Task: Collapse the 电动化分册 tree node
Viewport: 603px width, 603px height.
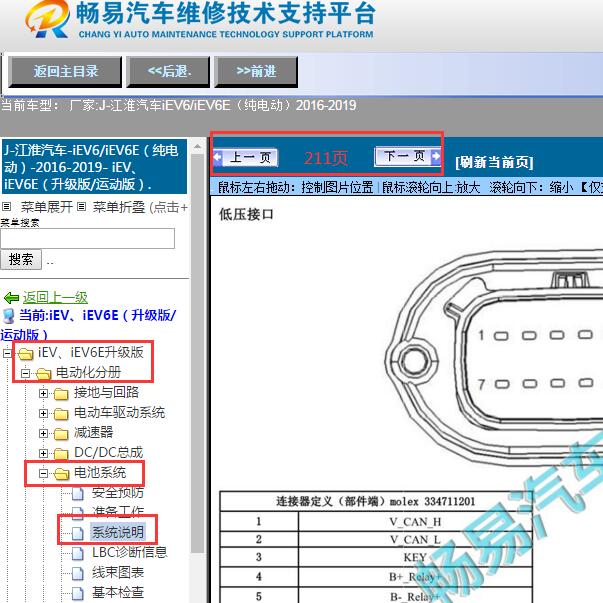Action: coord(25,373)
